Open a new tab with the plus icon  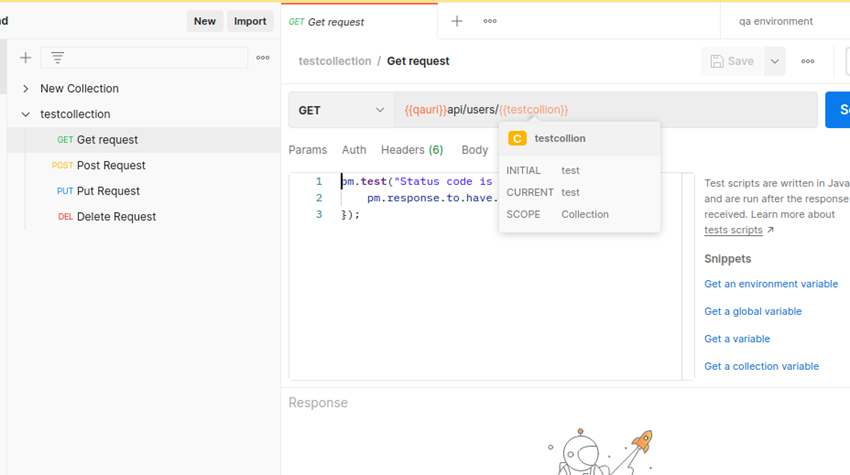click(457, 21)
